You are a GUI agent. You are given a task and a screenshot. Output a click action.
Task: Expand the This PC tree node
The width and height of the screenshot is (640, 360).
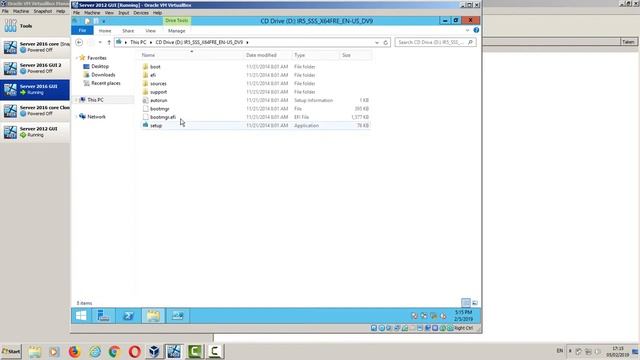77,100
